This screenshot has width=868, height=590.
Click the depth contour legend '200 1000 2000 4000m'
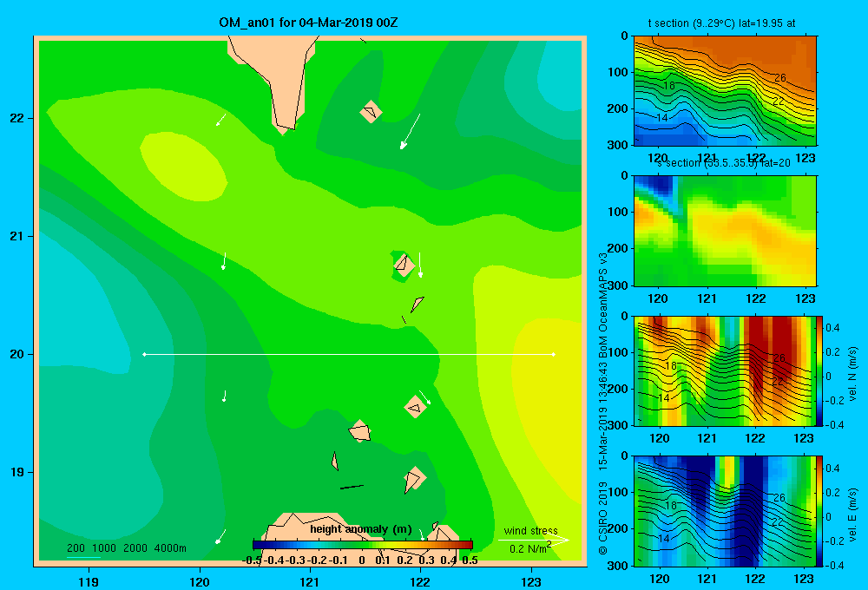(x=126, y=548)
